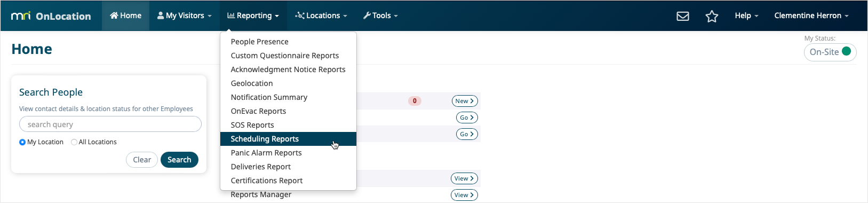Viewport: 868px width, 203px height.
Task: Open Reports Manager entry
Action: click(261, 194)
